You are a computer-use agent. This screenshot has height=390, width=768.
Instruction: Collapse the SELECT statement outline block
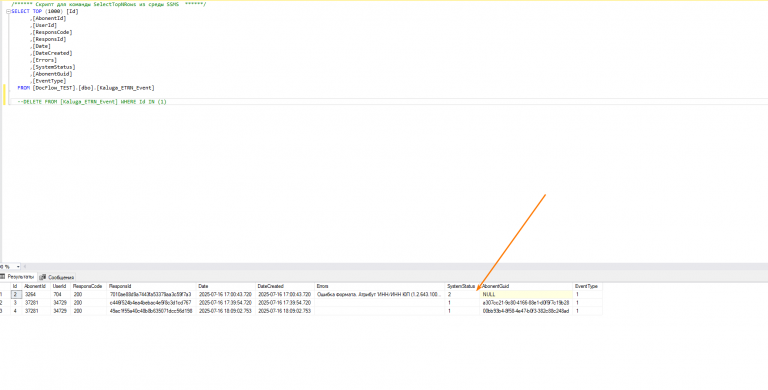coord(8,11)
